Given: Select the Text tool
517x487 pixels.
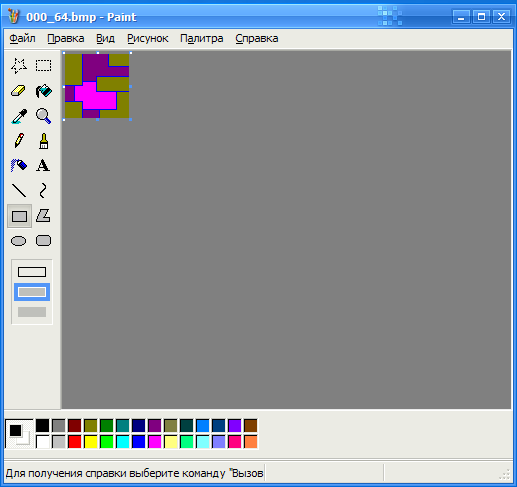Looking at the screenshot, I should tap(44, 166).
